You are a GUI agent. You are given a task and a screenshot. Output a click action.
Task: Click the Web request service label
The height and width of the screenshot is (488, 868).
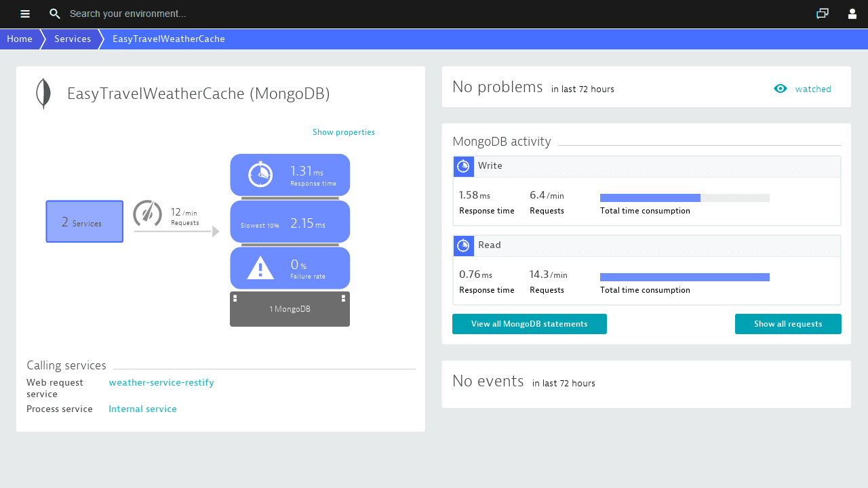[x=55, y=388]
